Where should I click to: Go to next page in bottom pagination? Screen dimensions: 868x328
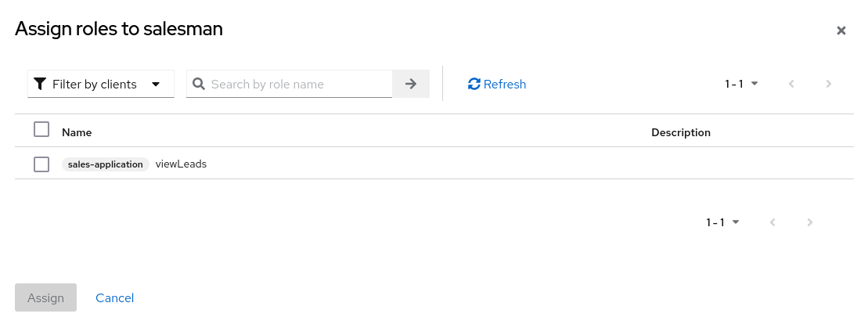(810, 222)
